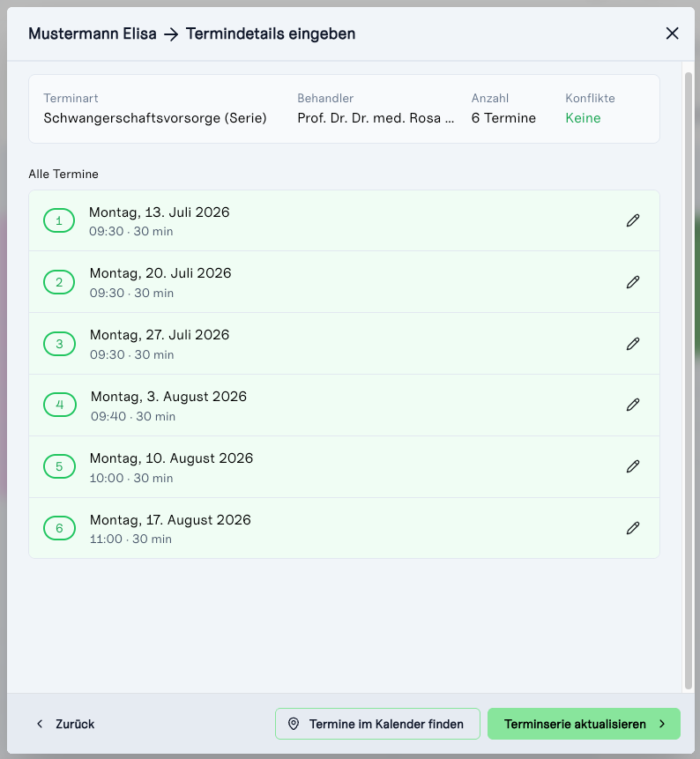The height and width of the screenshot is (759, 700).
Task: Click the Alle Termine heading
Action: coord(63,174)
